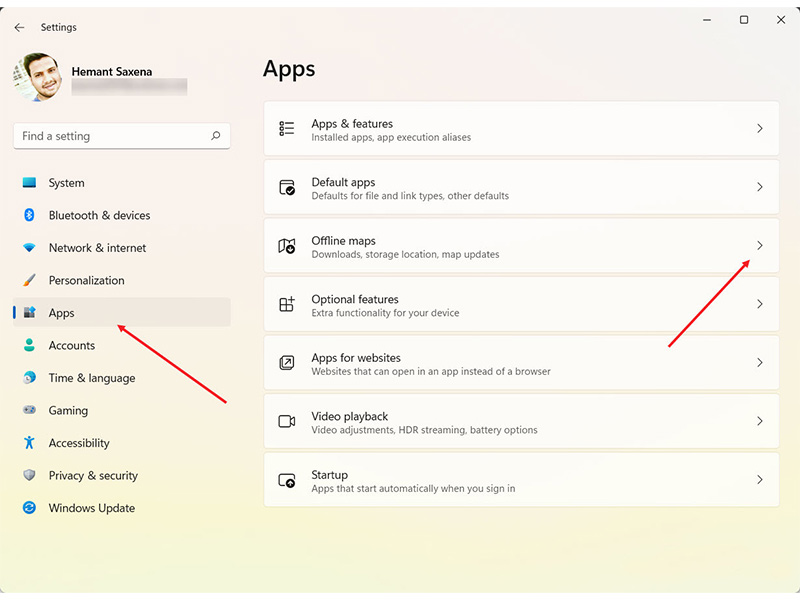The height and width of the screenshot is (600, 800).
Task: Click the Windows Update sync icon
Action: (x=29, y=508)
